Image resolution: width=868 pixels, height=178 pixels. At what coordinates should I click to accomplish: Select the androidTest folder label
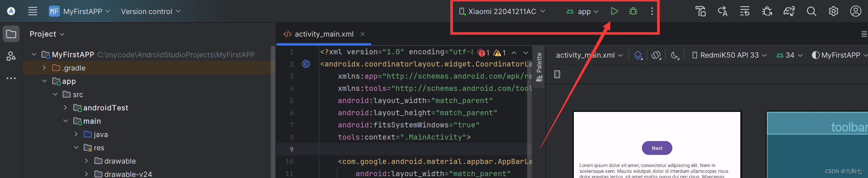pos(105,108)
